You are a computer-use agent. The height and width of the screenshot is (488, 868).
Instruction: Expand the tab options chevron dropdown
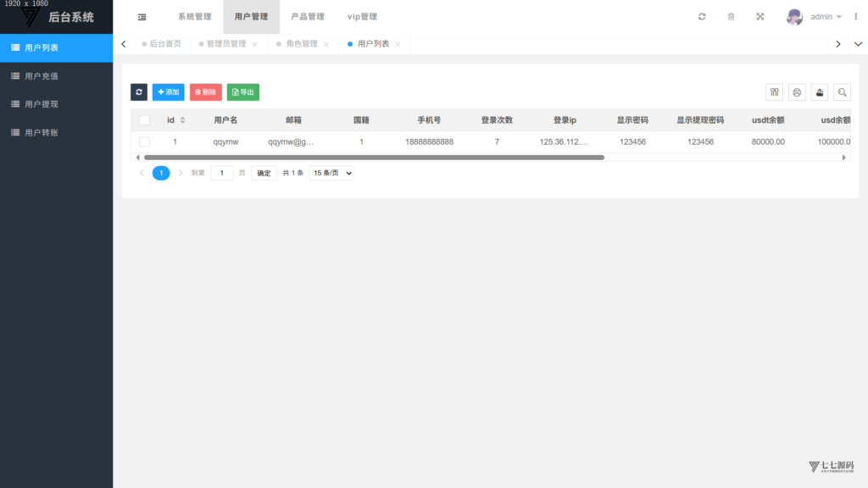tap(858, 44)
